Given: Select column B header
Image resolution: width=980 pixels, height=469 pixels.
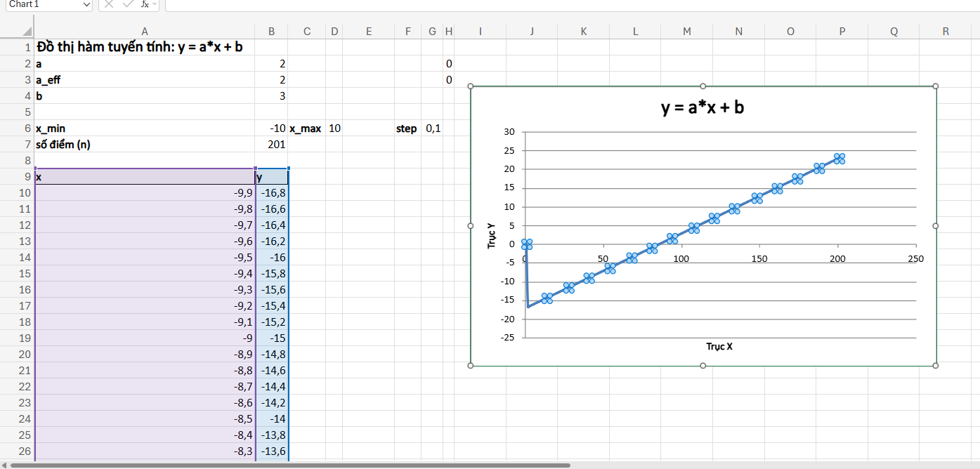Looking at the screenshot, I should [272, 31].
